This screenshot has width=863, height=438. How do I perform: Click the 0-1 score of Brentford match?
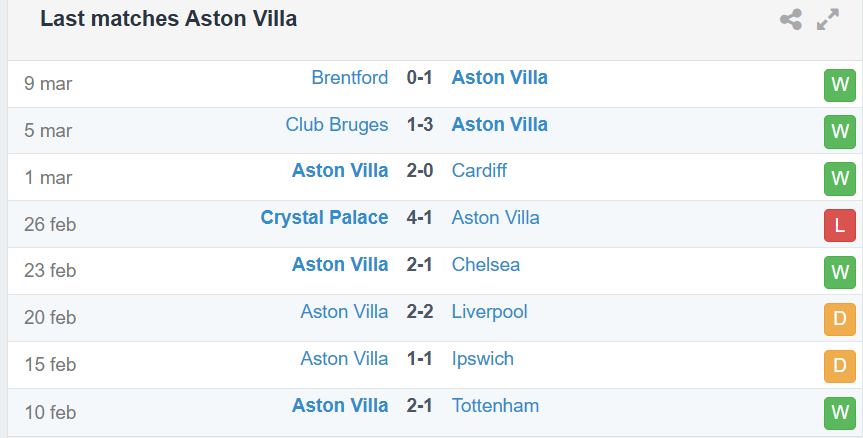(x=419, y=78)
